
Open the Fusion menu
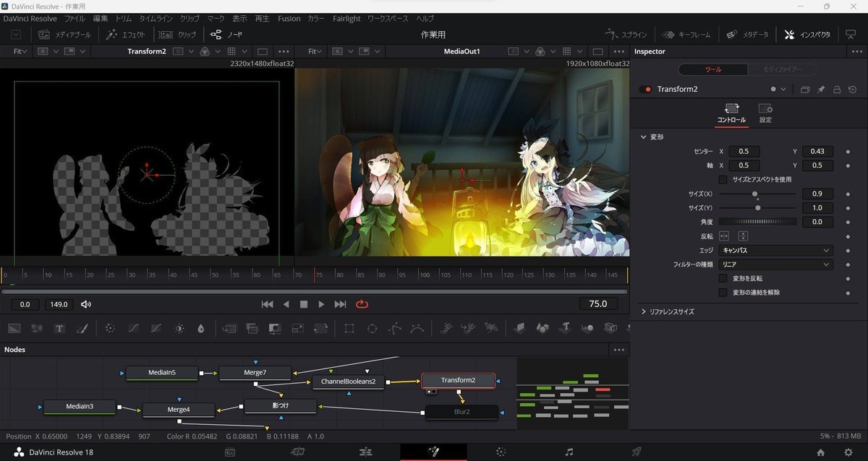[289, 18]
